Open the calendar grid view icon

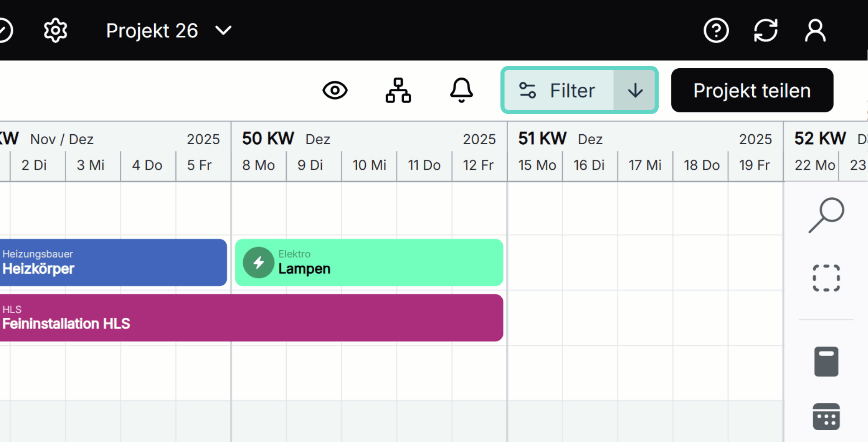point(826,417)
